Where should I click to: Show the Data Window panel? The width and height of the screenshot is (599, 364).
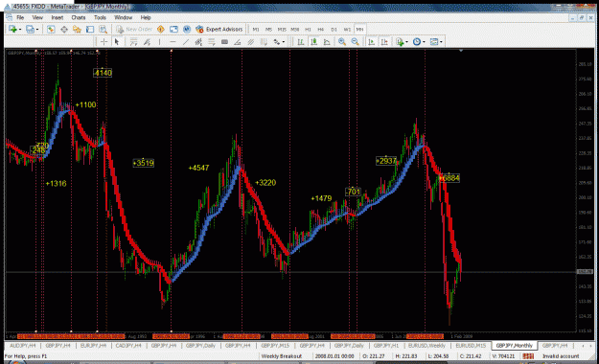64,30
